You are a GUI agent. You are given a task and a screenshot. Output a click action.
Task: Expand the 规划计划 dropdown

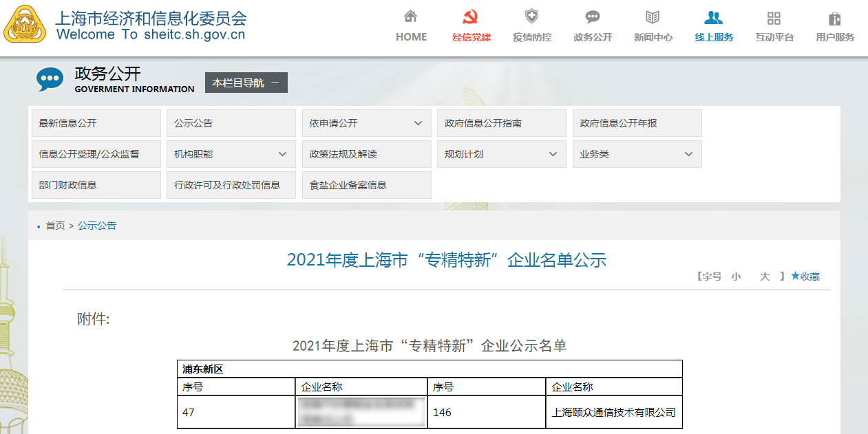coord(553,154)
